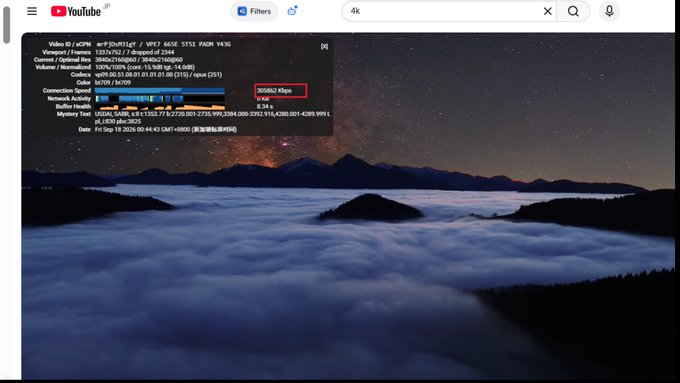Click the Buffer Health label

click(73, 106)
